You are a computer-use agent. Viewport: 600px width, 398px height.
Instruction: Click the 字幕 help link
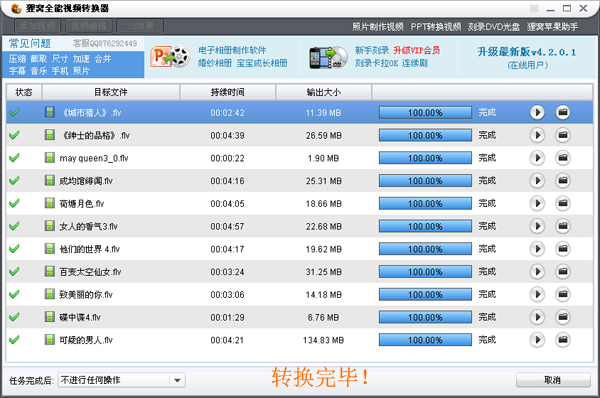tap(18, 71)
